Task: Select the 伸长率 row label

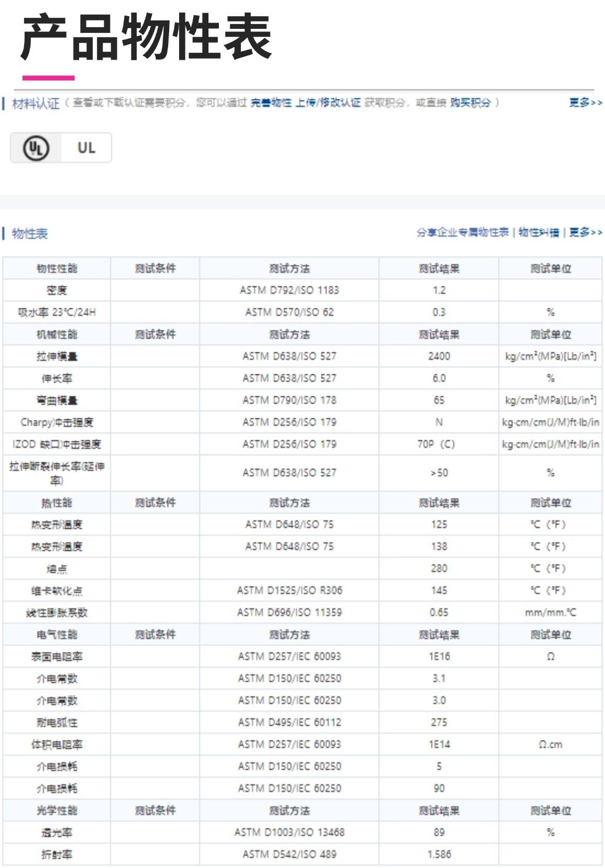Action: pyautogui.click(x=57, y=378)
